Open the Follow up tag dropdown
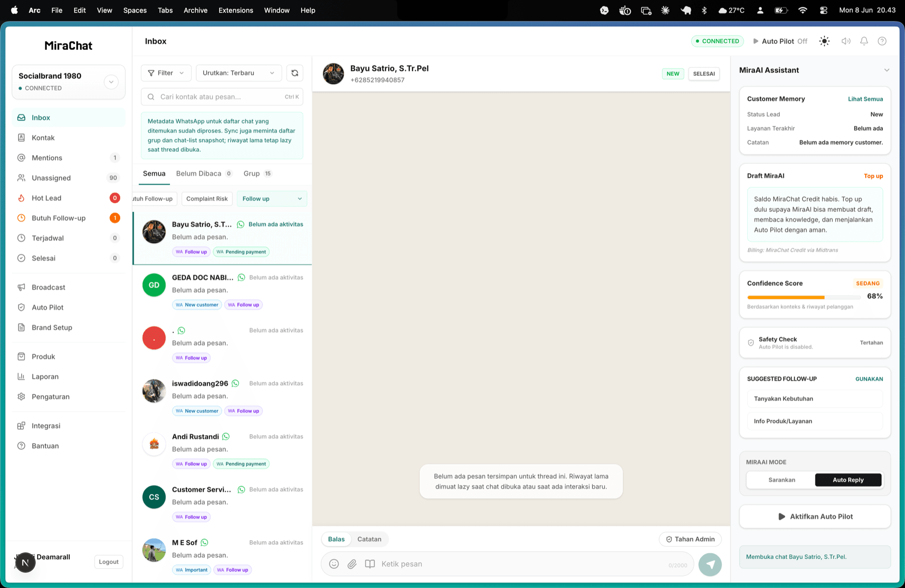The image size is (905, 588). (x=271, y=199)
